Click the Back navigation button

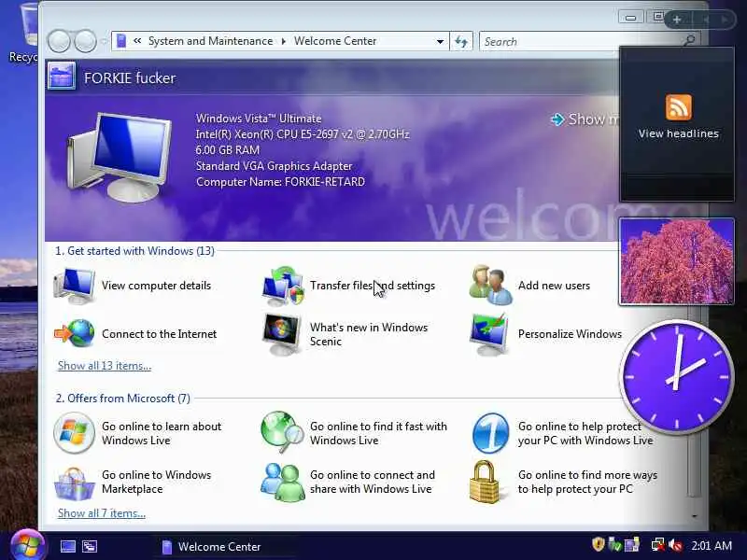point(59,41)
